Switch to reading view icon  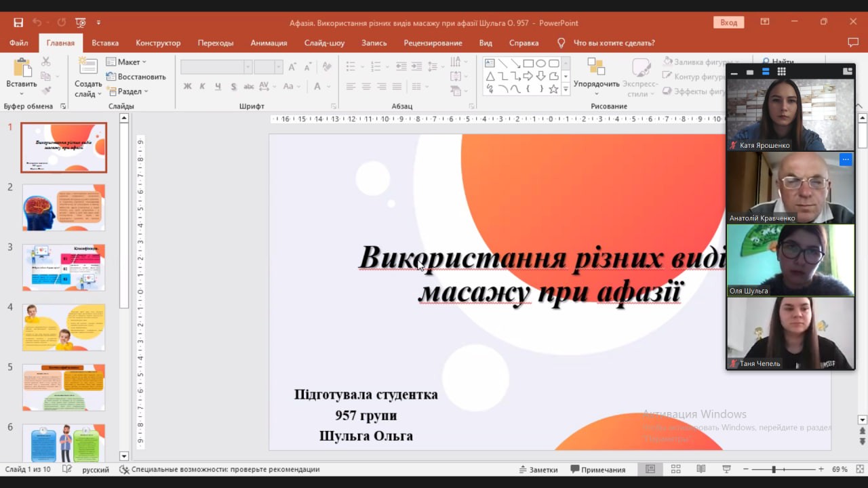(701, 469)
